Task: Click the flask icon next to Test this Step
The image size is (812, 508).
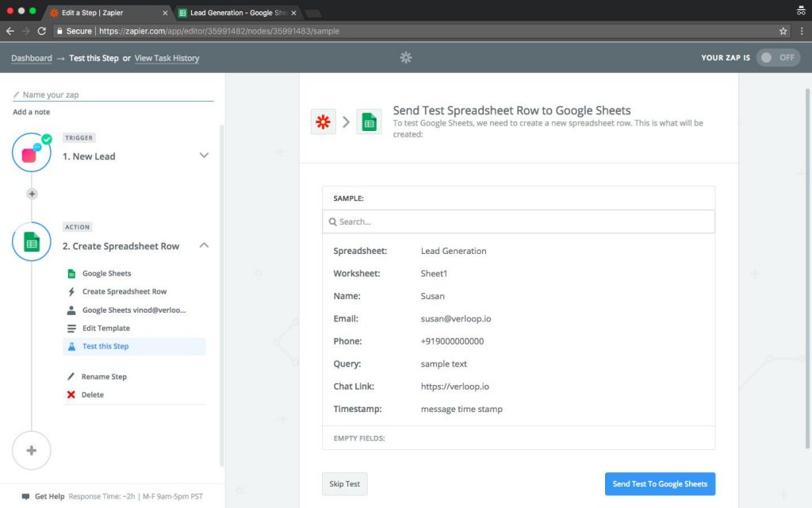Action: point(71,346)
